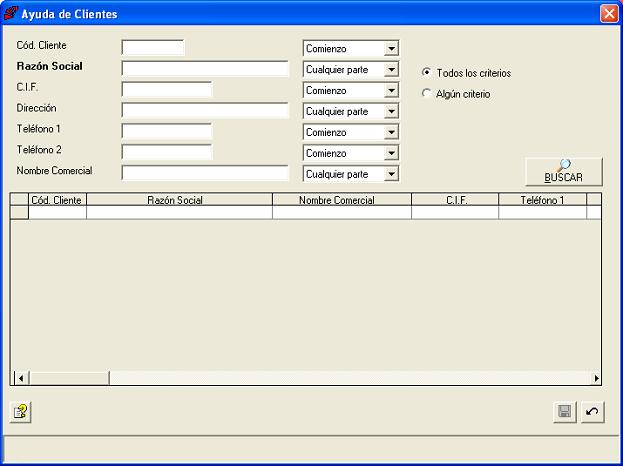Viewport: 623px width, 466px height.
Task: Open the Nombre Comercial match-type dropdown
Action: click(x=391, y=174)
